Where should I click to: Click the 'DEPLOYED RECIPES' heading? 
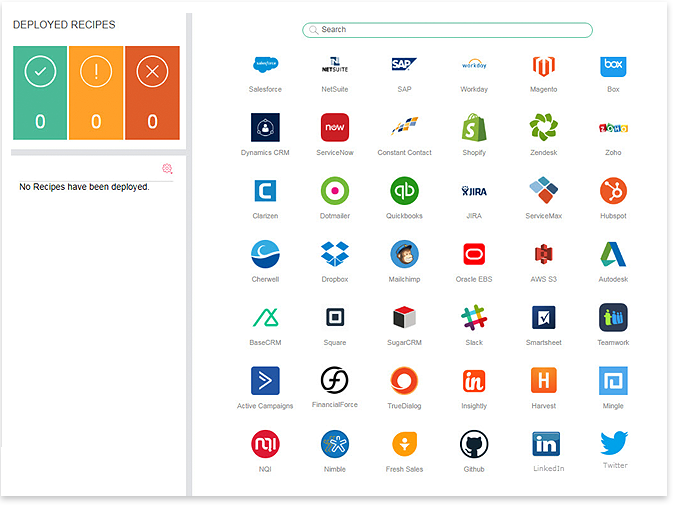64,25
